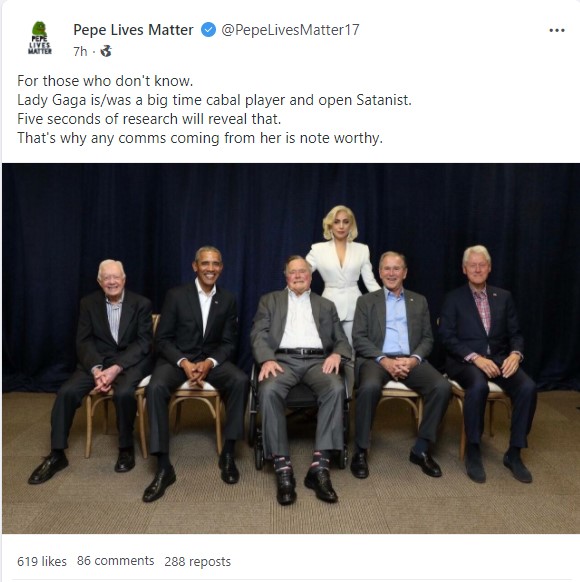Click the 'That's why any comms' text line
580x582 pixels.
200,138
